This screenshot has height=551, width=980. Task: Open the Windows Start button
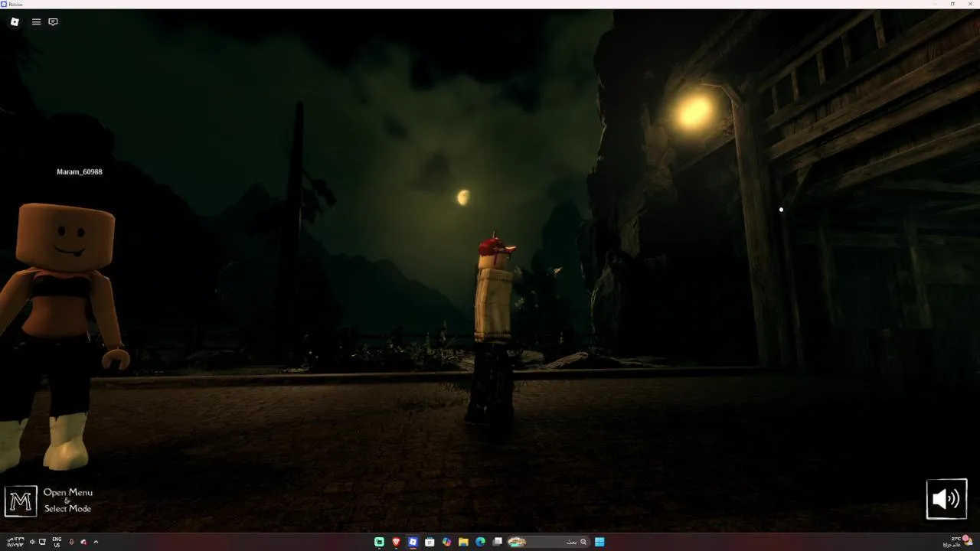[599, 542]
